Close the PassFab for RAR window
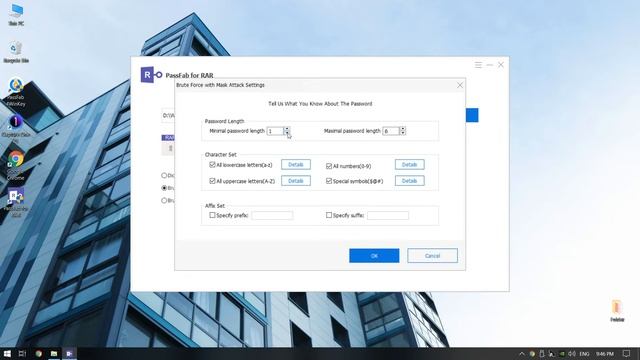Image resolution: width=640 pixels, height=360 pixels. pos(501,65)
